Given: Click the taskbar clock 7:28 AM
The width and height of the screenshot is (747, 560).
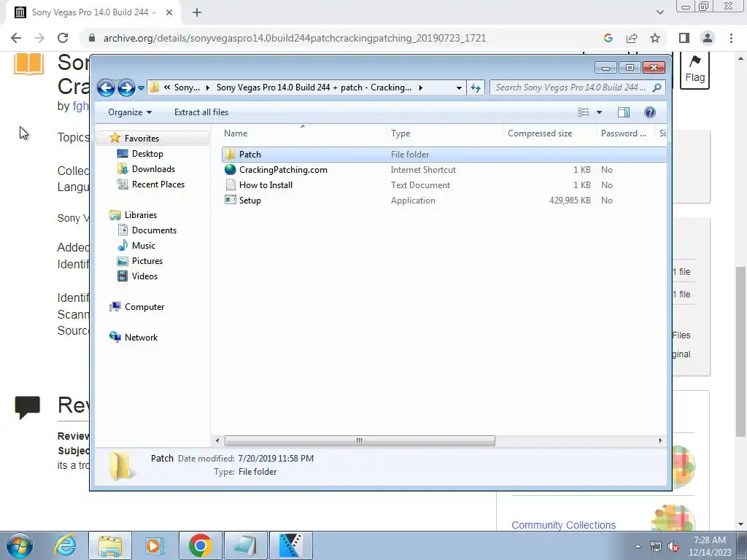Looking at the screenshot, I should click(709, 540).
